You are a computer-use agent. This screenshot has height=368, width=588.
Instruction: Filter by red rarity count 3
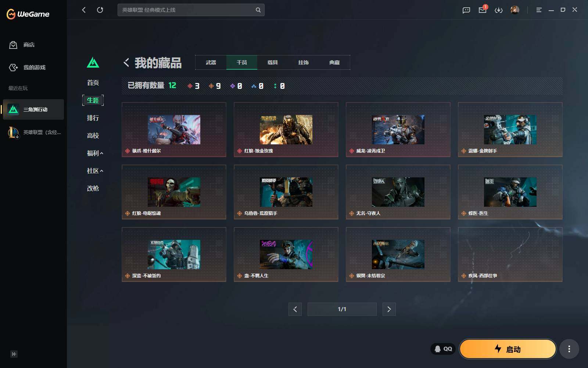click(194, 86)
